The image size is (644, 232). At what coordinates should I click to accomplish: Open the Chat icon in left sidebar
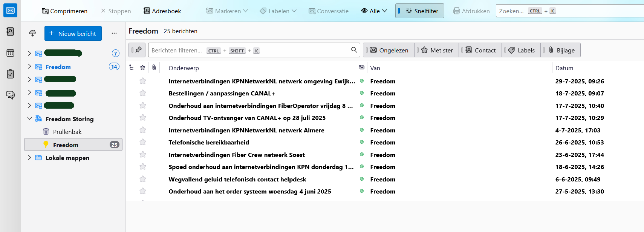[10, 95]
